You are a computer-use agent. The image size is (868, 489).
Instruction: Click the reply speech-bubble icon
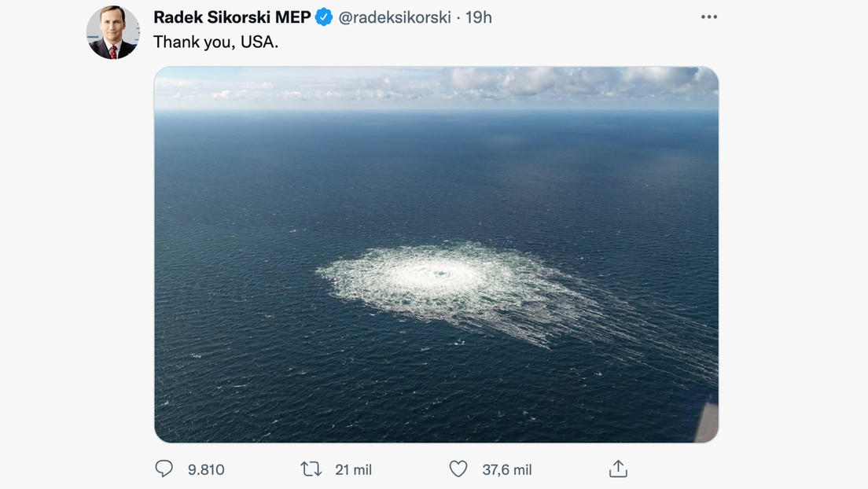164,468
